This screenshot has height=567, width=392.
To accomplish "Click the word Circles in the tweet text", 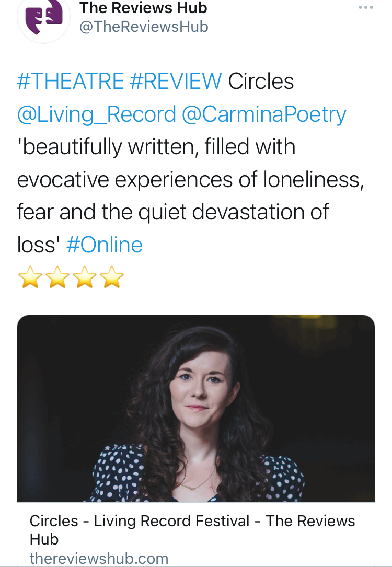I will [261, 82].
